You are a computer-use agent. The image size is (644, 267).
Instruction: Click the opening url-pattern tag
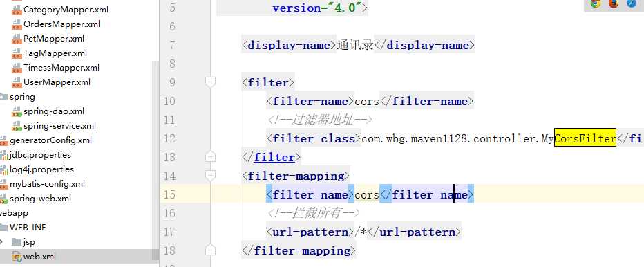(310, 232)
